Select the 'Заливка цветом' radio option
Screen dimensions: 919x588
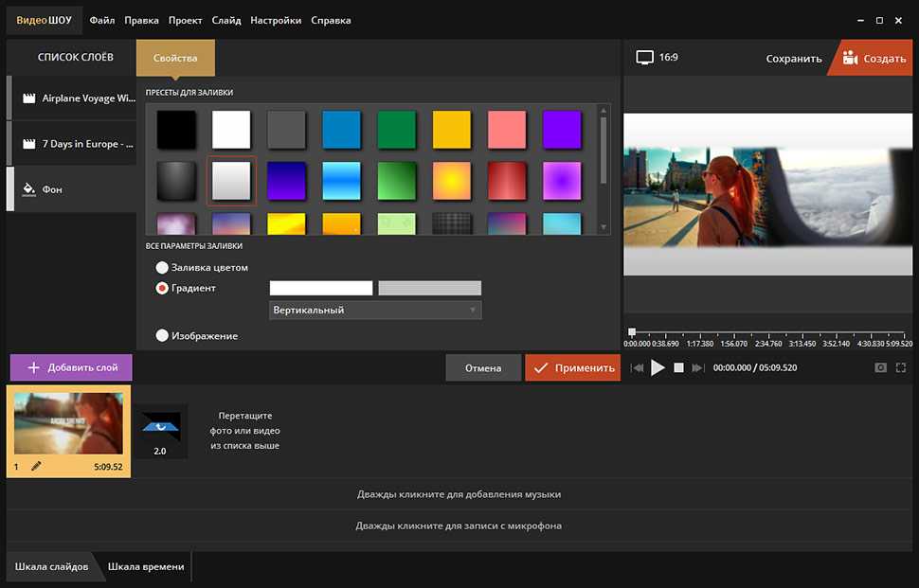pos(162,268)
